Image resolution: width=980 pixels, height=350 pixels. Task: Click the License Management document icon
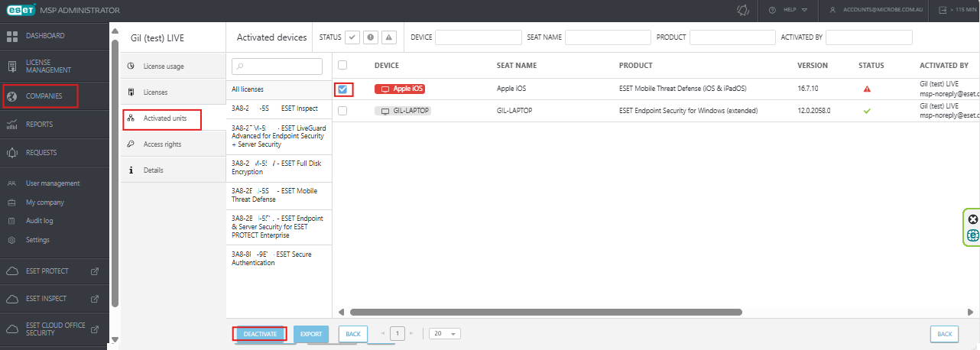click(x=12, y=66)
